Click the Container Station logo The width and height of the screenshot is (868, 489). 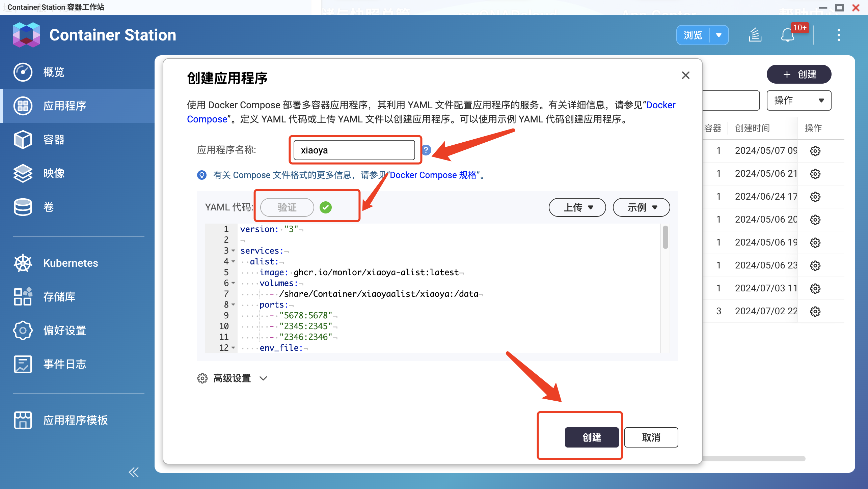pyautogui.click(x=26, y=35)
